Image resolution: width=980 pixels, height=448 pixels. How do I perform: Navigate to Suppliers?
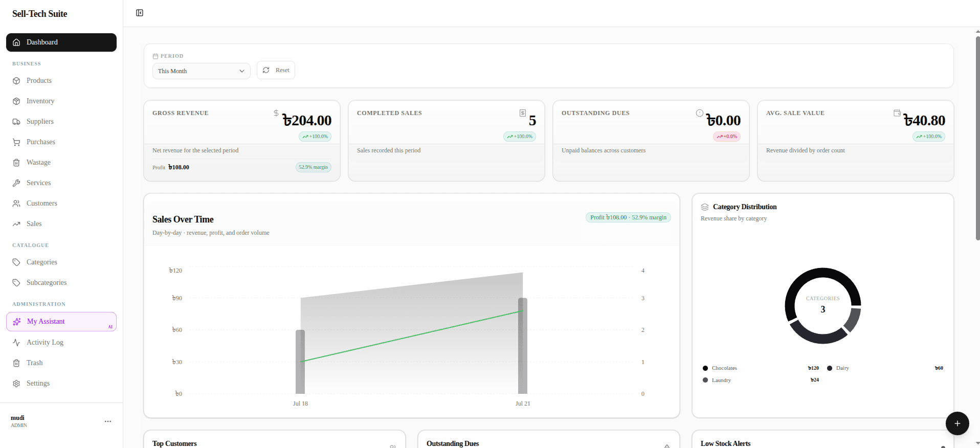click(x=61, y=122)
